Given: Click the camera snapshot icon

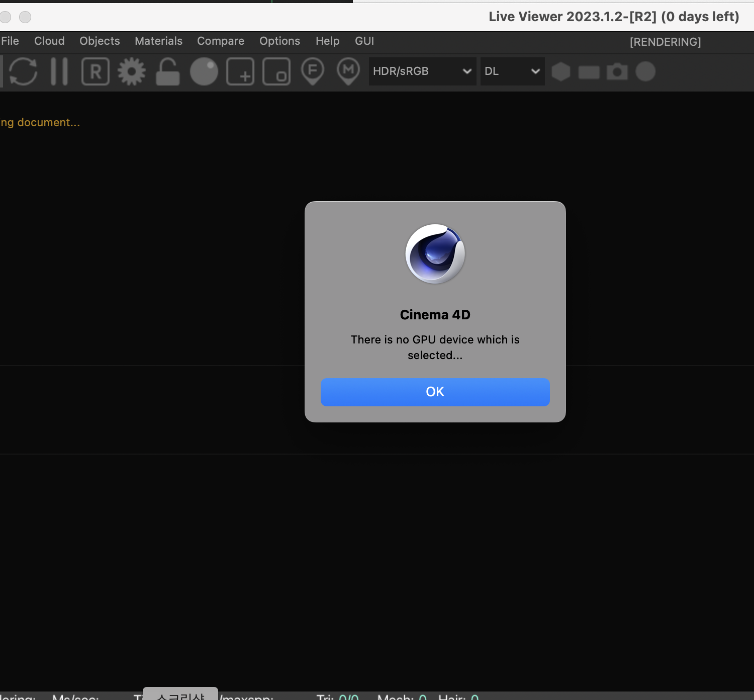Looking at the screenshot, I should coord(617,72).
